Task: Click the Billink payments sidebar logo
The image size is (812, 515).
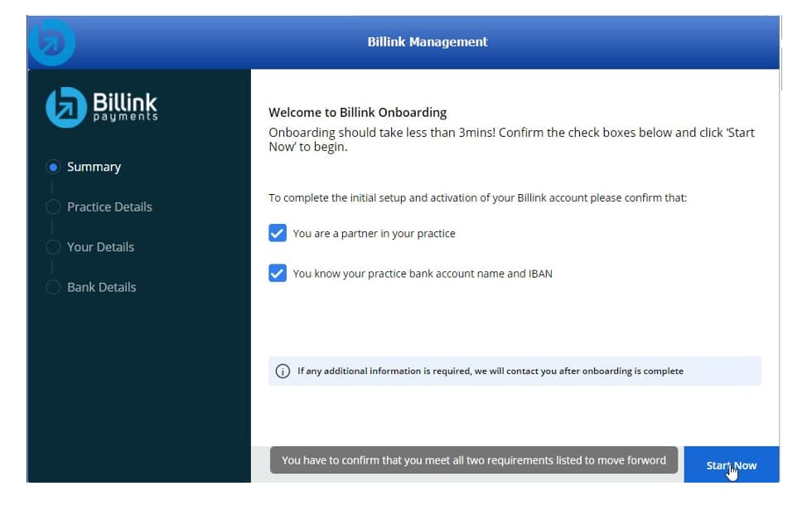Action: pos(102,107)
